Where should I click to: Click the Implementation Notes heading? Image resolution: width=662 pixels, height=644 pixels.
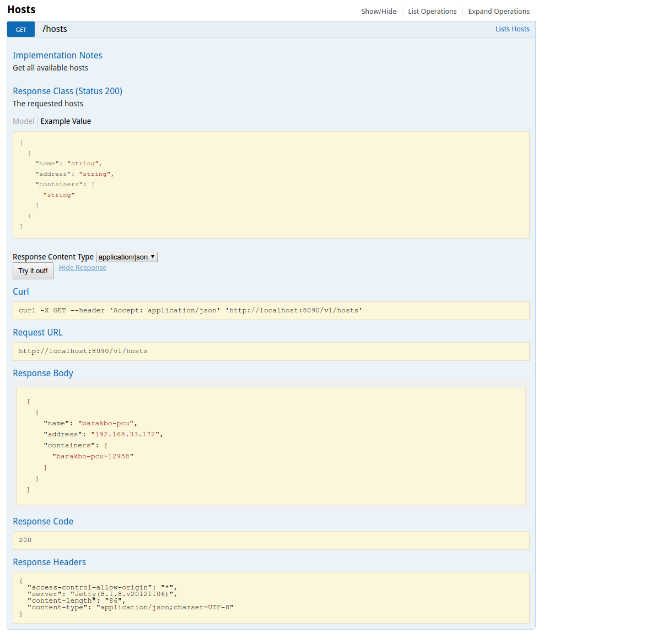pos(57,55)
